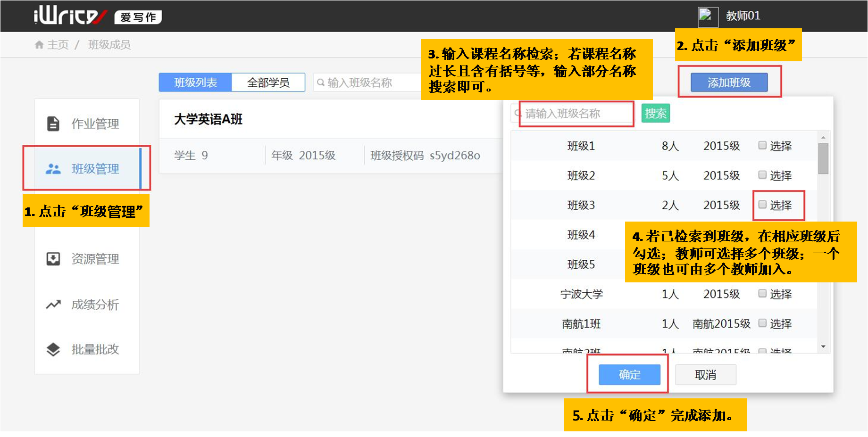Click the 成绩分析 trend line icon

[53, 305]
